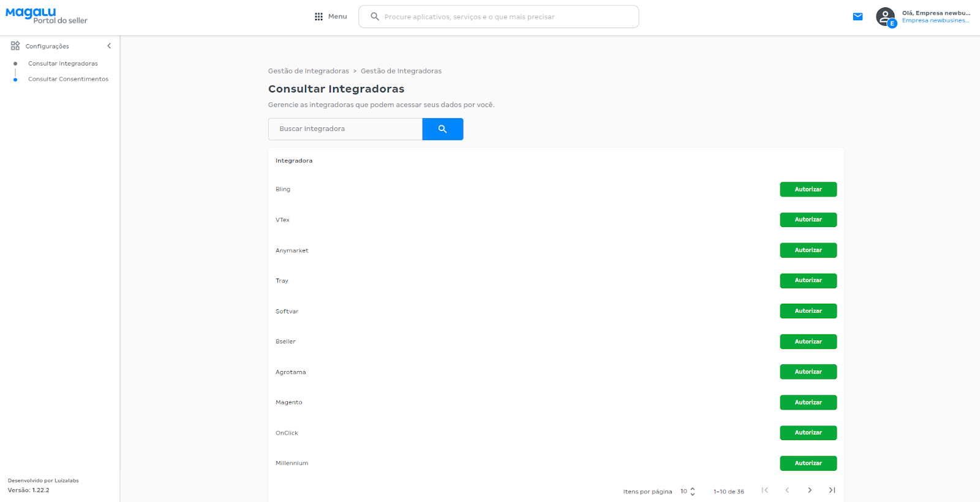Screen dimensions: 980x502
Task: Go to first page of results
Action: [x=765, y=490]
